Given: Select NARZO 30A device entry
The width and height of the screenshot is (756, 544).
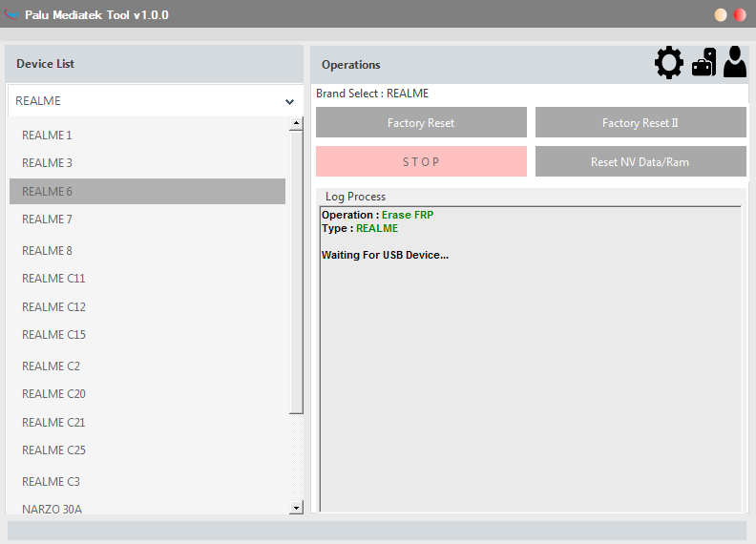Looking at the screenshot, I should (148, 509).
